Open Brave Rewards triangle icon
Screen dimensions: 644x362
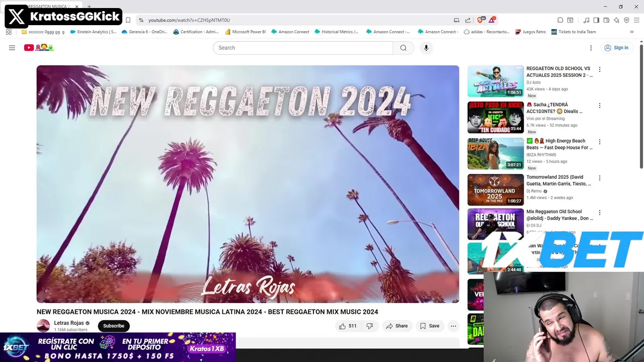click(x=492, y=20)
